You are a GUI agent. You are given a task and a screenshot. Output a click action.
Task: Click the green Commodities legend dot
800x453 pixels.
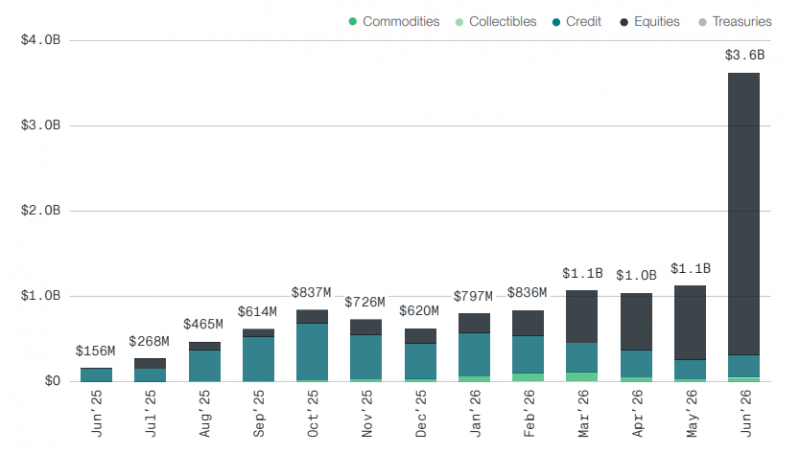tap(353, 21)
